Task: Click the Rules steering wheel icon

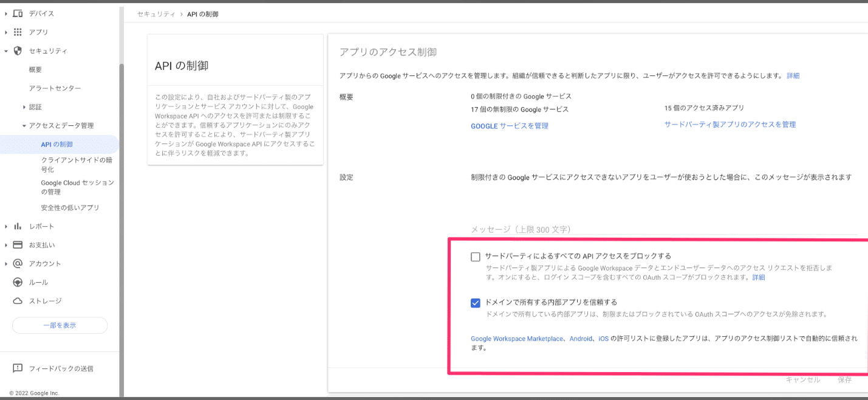Action: [x=18, y=283]
